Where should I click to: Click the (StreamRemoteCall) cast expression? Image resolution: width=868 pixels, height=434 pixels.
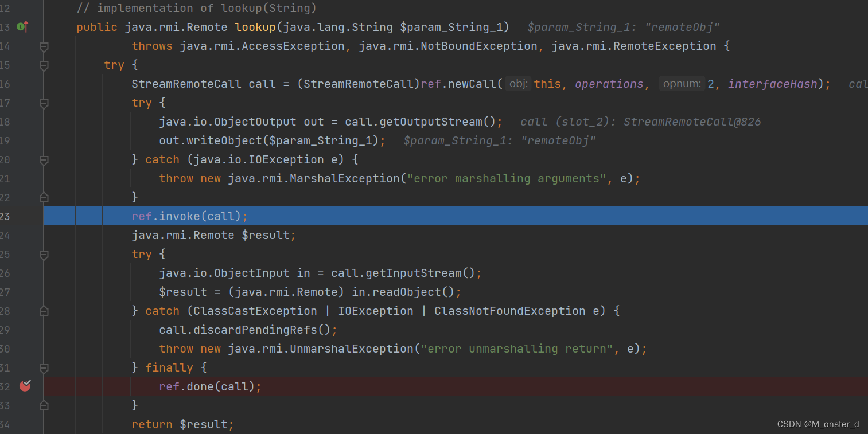[359, 84]
